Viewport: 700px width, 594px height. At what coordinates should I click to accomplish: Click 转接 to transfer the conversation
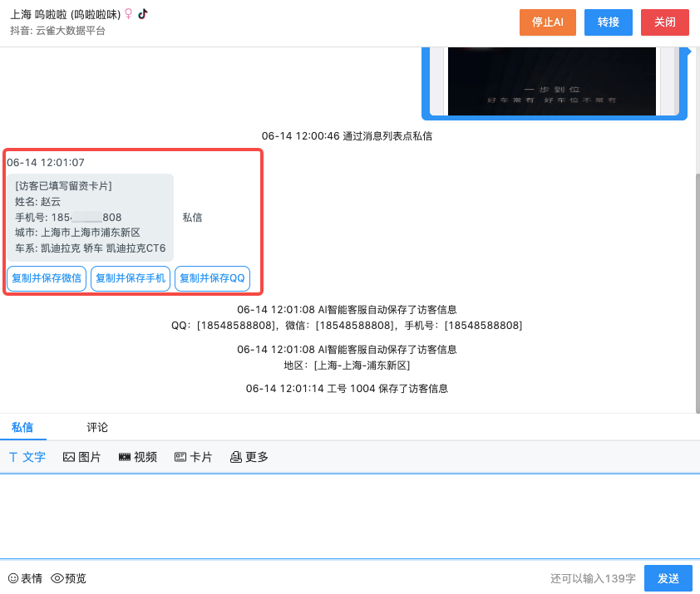[x=608, y=22]
